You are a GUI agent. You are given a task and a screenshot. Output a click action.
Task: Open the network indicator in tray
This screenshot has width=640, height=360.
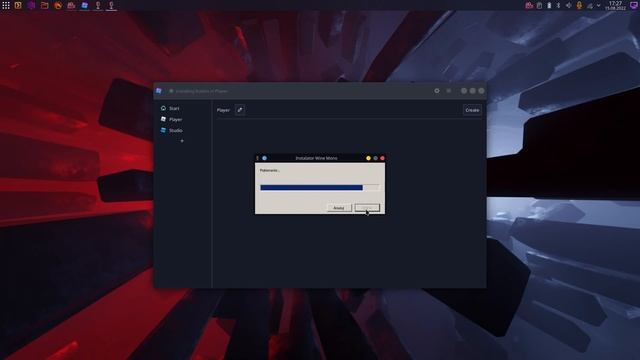click(590, 5)
